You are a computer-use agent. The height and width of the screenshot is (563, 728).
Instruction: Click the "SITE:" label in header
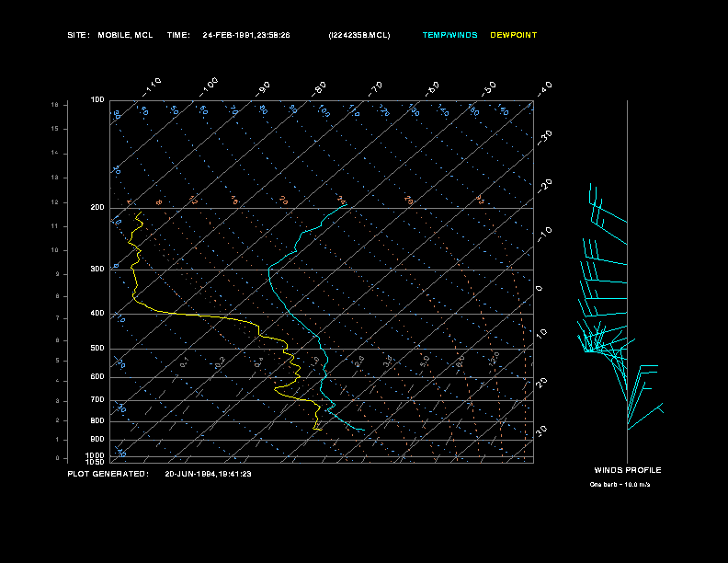78,35
